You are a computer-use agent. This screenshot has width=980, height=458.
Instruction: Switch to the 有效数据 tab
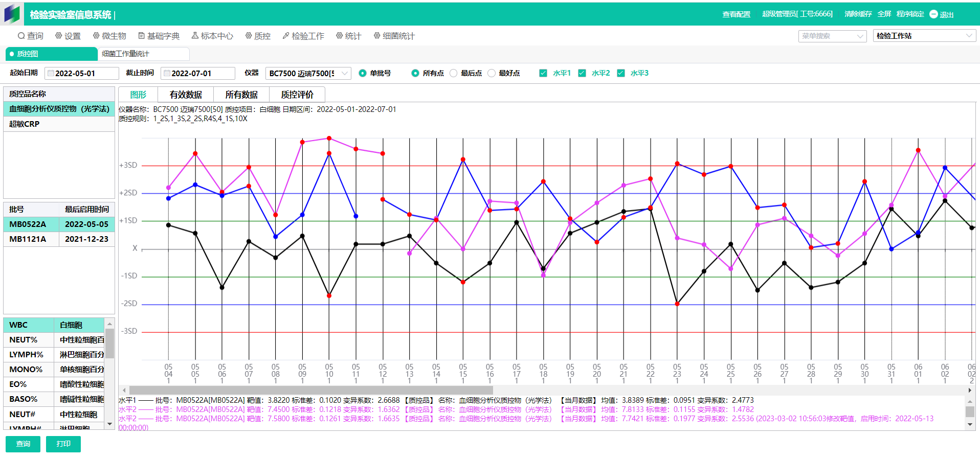[186, 95]
